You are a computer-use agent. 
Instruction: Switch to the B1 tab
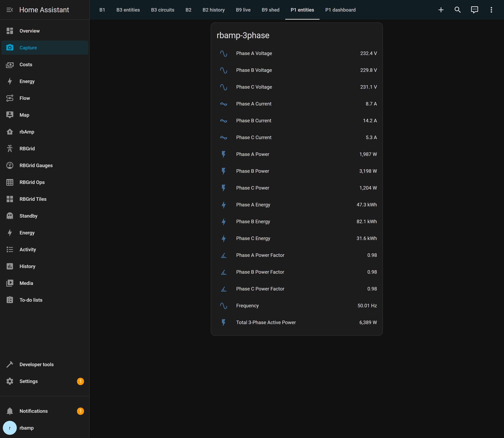[102, 10]
